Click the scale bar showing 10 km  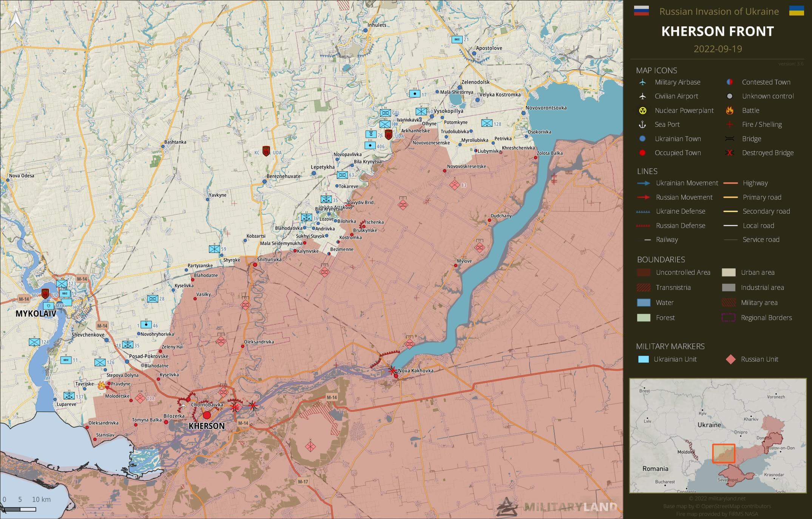point(20,509)
